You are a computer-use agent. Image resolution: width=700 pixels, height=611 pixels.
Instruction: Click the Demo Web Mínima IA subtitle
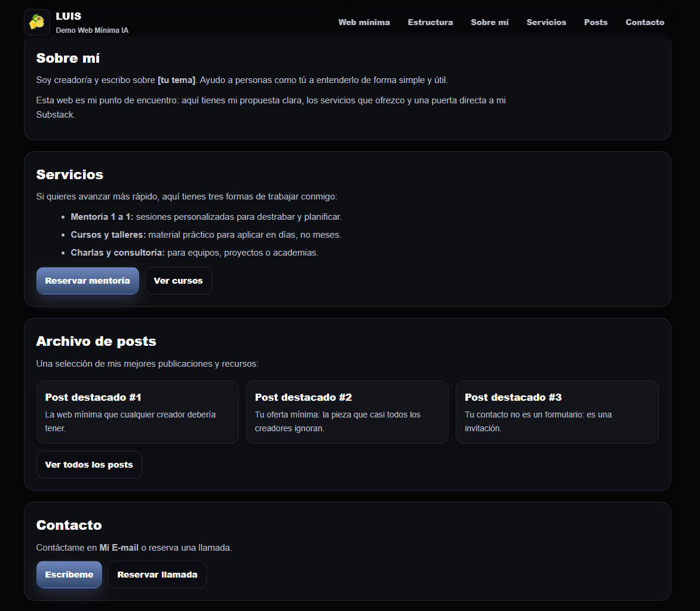[x=92, y=30]
